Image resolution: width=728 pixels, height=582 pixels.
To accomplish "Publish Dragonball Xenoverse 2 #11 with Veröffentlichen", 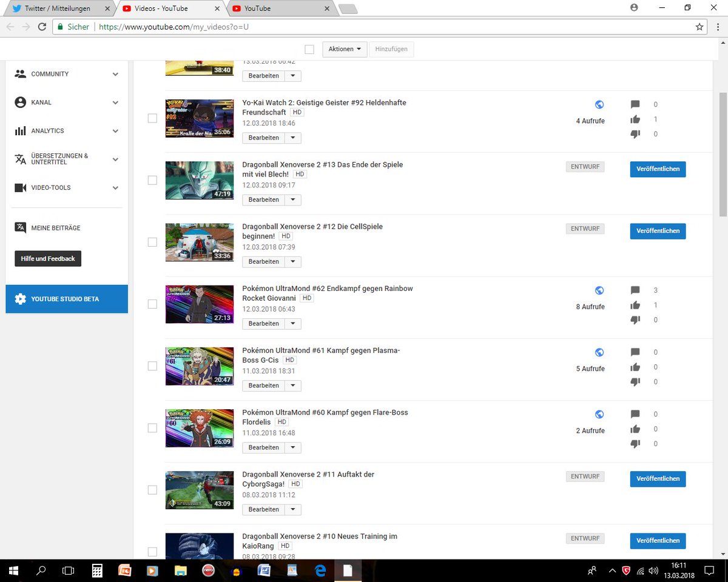I will pyautogui.click(x=658, y=478).
